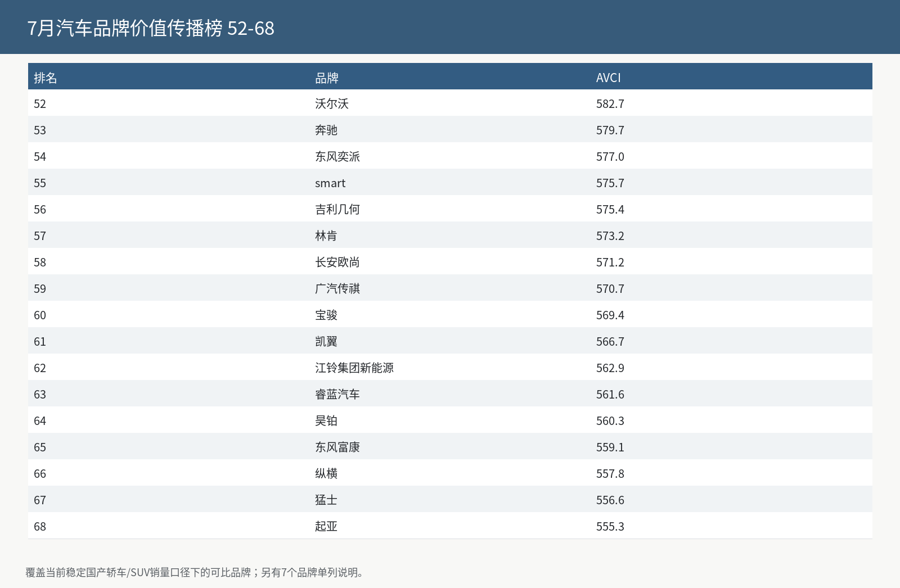Select the brand cell "纵横"
The height and width of the screenshot is (588, 900).
[x=326, y=473]
